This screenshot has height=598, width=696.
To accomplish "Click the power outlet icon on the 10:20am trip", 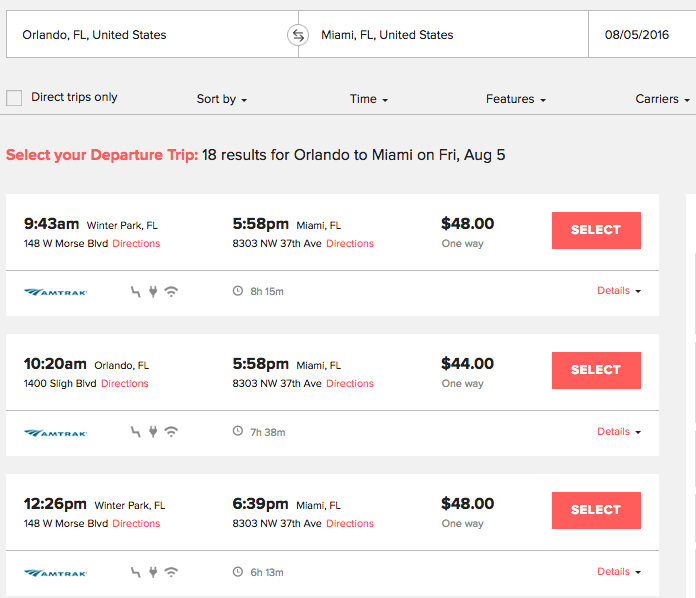I will point(153,432).
